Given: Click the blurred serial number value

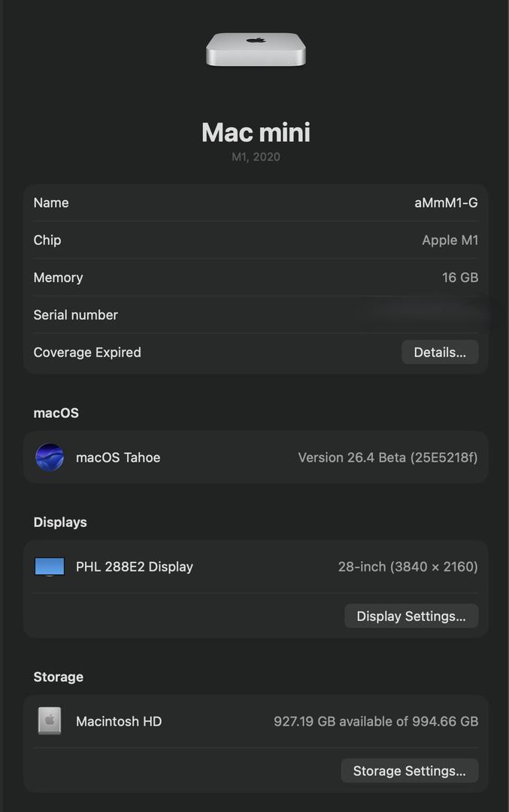Looking at the screenshot, I should click(429, 315).
